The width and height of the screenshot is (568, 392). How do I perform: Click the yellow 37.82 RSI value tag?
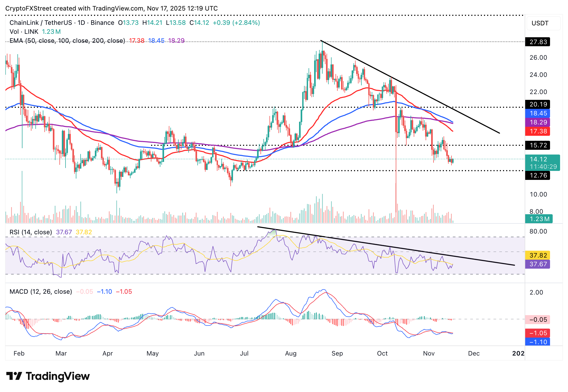point(538,255)
